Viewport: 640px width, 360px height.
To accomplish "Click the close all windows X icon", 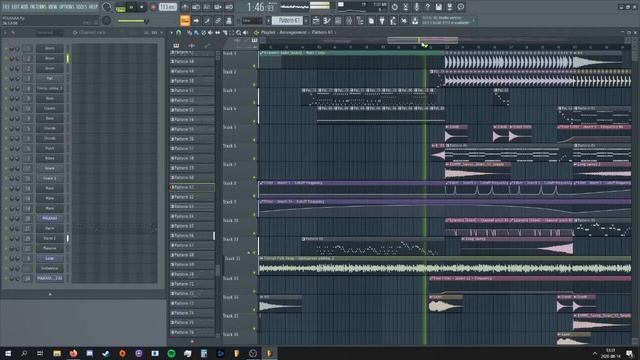I will [404, 20].
